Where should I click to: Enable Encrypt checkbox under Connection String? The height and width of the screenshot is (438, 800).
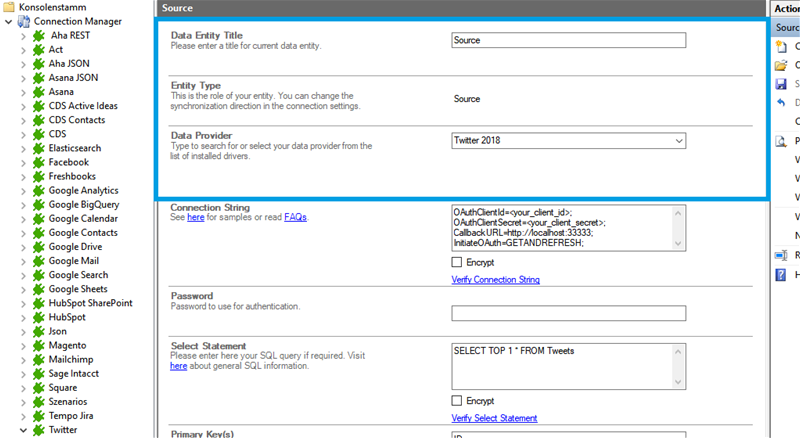pyautogui.click(x=457, y=262)
